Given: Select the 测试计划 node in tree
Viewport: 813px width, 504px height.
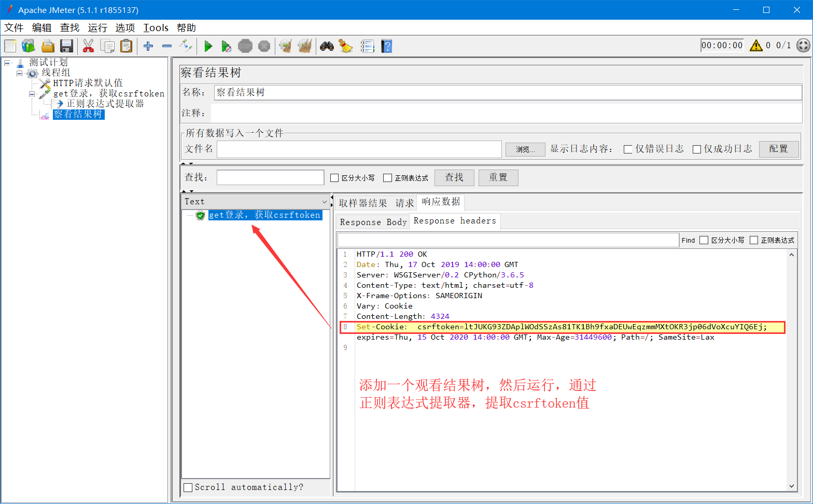Looking at the screenshot, I should (48, 62).
